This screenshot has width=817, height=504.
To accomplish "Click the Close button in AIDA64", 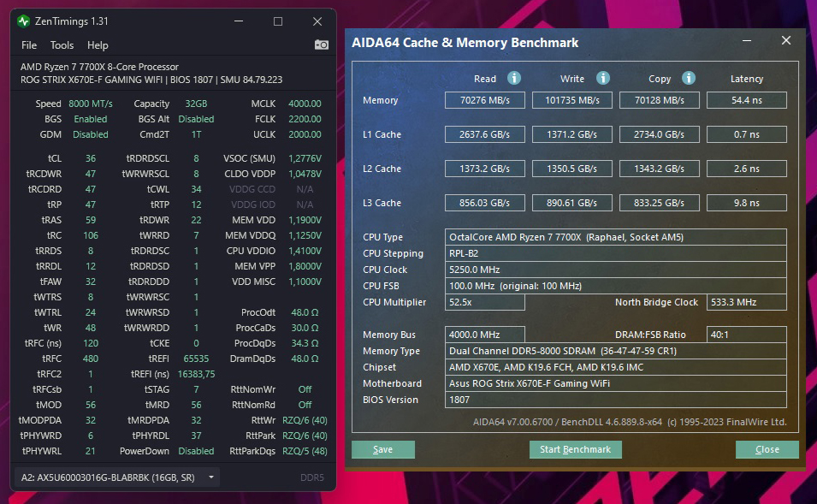I will pyautogui.click(x=767, y=449).
